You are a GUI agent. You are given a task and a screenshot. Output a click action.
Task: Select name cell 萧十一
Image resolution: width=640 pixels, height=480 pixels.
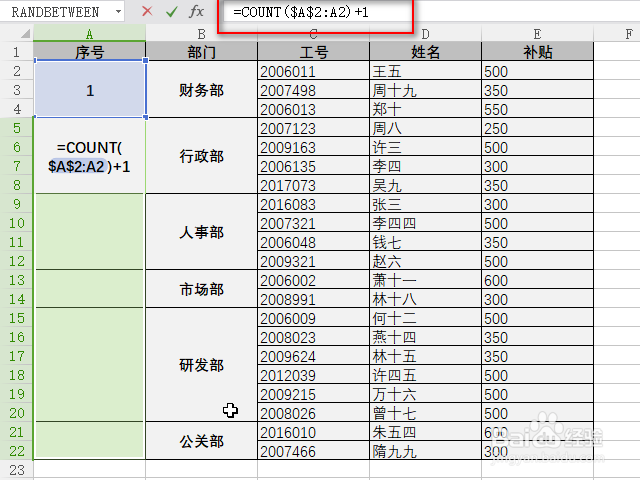[425, 280]
